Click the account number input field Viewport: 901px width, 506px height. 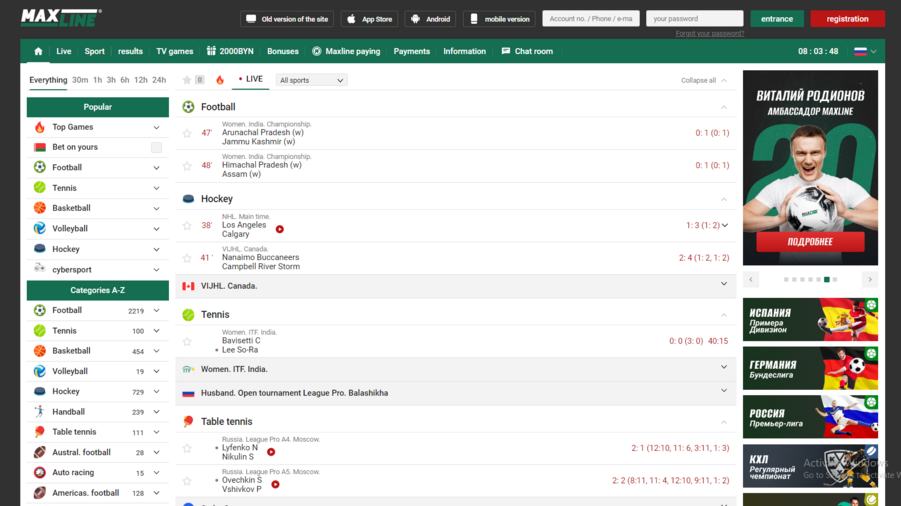pos(590,18)
